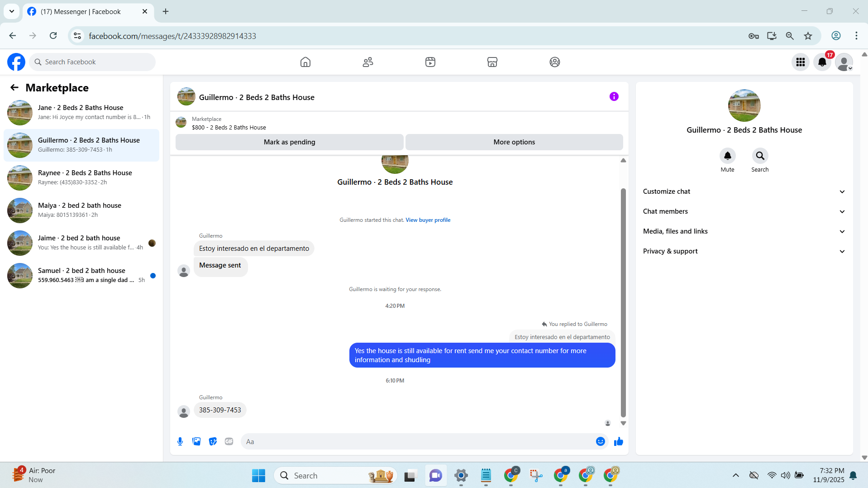
Task: Mute this conversation with the bell icon
Action: coord(728,156)
